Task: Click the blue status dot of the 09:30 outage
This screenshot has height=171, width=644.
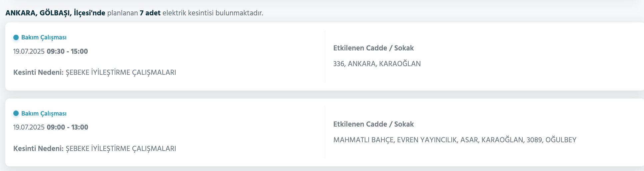Action: pyautogui.click(x=16, y=37)
